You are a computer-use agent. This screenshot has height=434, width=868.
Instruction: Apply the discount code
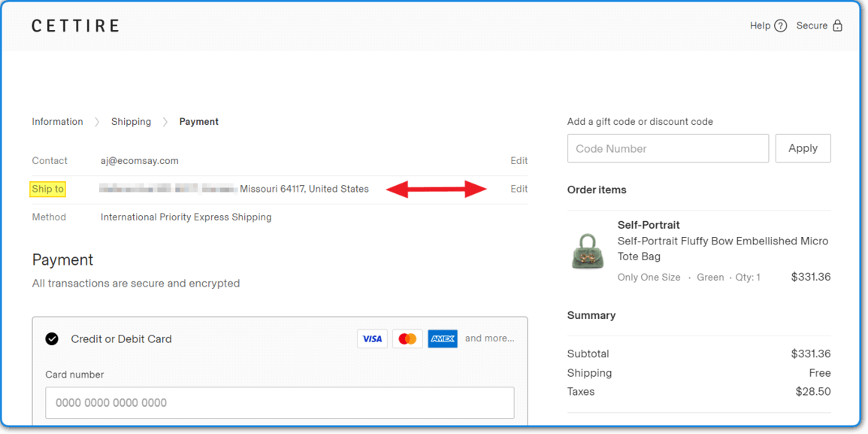803,148
